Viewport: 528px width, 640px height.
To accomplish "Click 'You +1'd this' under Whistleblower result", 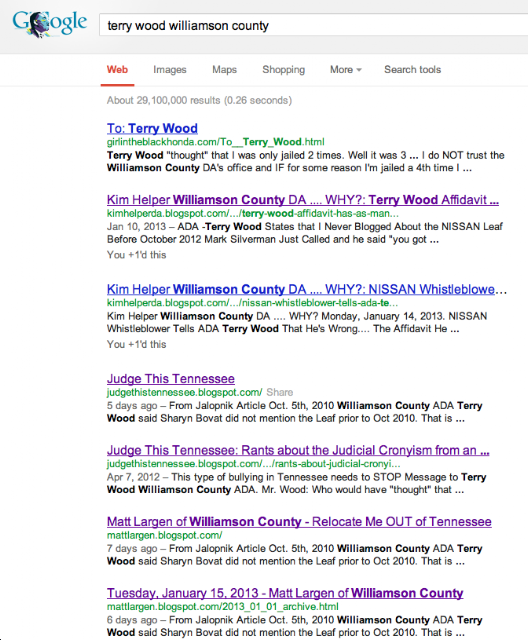I will [136, 344].
